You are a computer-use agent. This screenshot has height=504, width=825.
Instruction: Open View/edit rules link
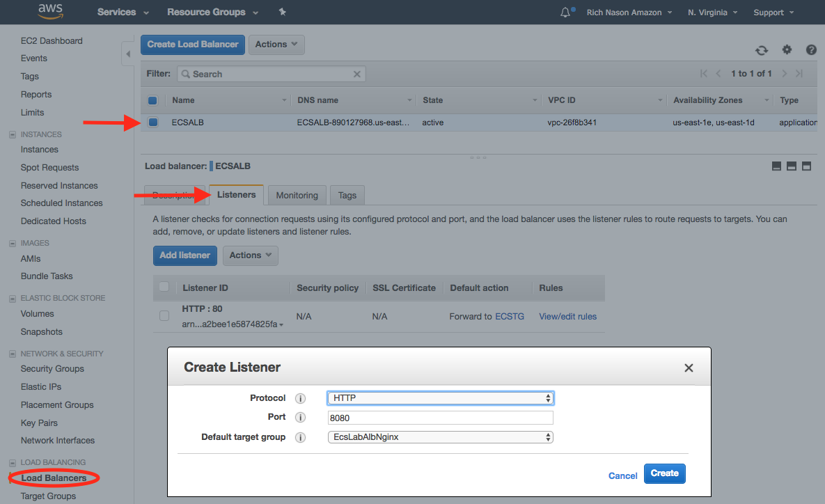(x=567, y=316)
